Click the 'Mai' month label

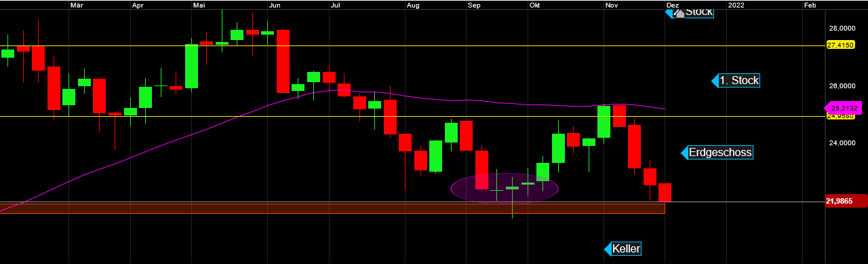click(x=199, y=5)
